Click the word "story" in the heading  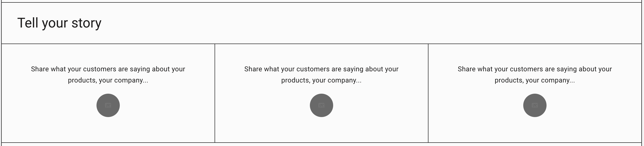[x=87, y=23]
